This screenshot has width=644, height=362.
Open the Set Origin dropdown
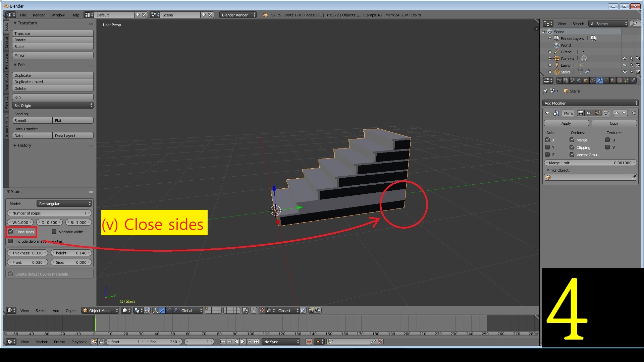53,105
